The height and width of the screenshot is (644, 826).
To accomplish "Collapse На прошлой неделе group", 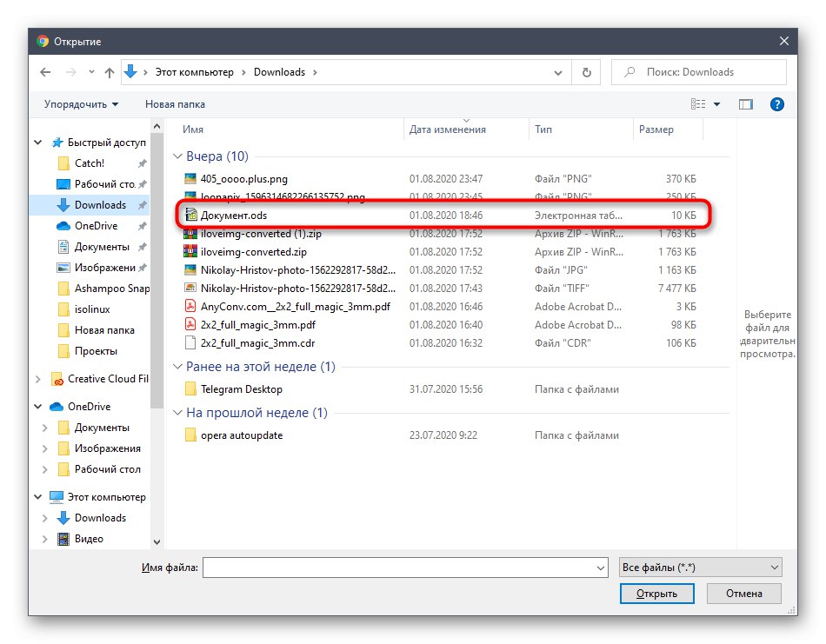I will [x=177, y=412].
